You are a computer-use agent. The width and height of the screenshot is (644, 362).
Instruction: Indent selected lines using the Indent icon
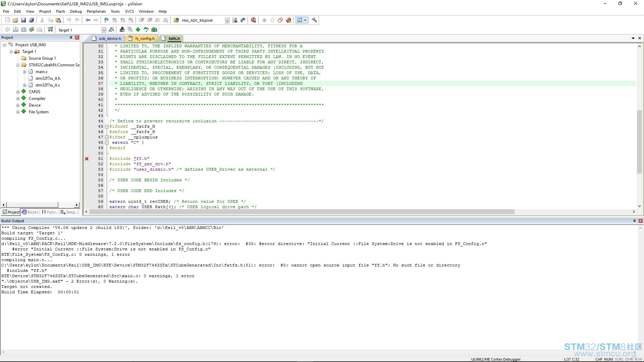(142, 20)
